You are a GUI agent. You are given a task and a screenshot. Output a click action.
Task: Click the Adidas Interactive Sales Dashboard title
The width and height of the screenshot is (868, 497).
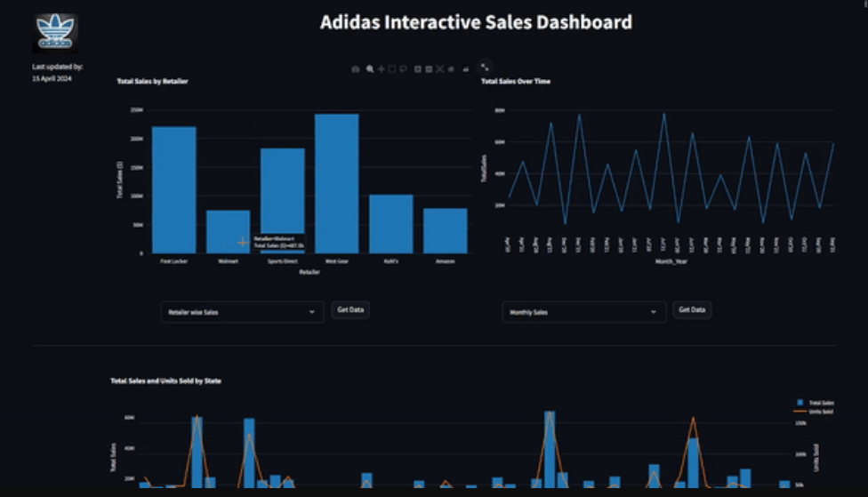(476, 22)
